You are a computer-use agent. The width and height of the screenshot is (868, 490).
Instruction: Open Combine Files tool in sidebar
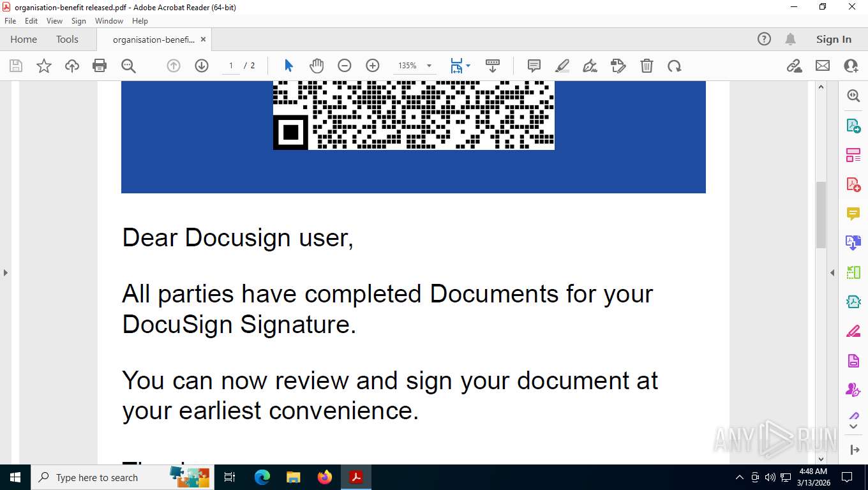tap(853, 243)
